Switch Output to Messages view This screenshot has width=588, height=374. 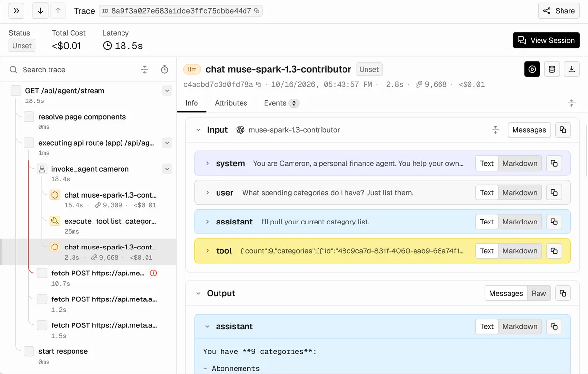pos(506,293)
